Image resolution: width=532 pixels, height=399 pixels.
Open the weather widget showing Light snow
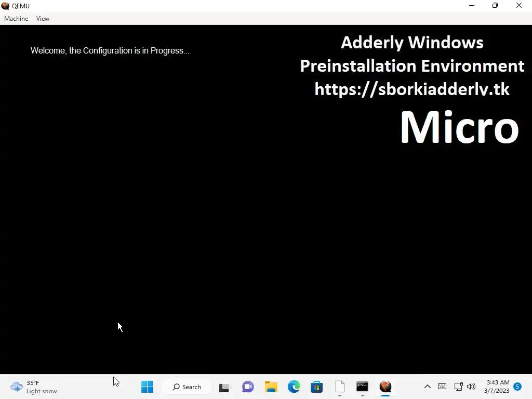[x=34, y=387]
